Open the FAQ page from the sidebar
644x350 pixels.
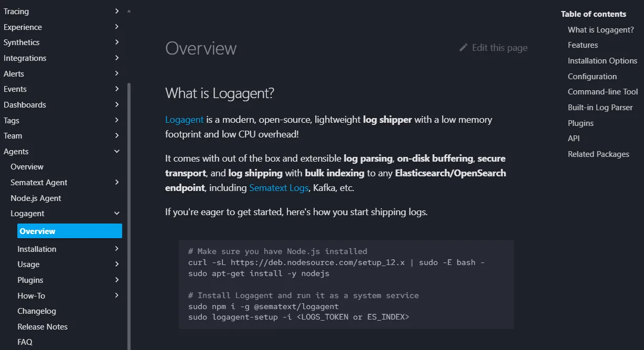tap(25, 342)
